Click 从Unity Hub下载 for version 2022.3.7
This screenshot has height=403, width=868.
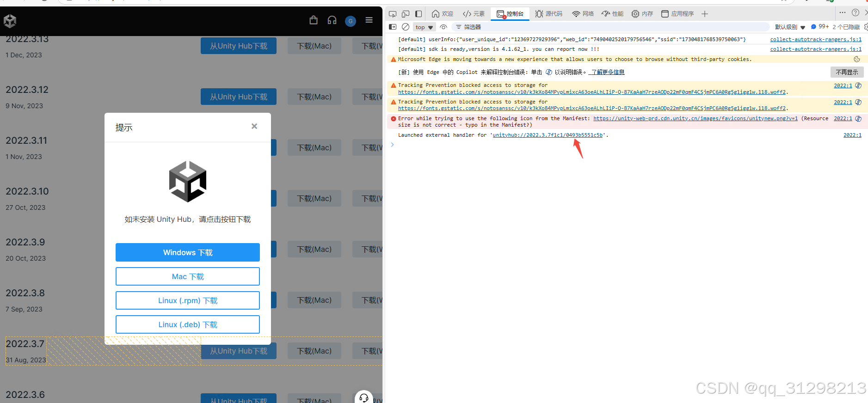(239, 351)
